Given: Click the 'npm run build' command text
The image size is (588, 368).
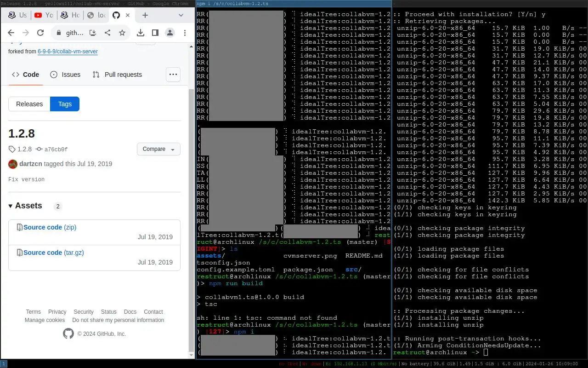Looking at the screenshot, I should [x=236, y=283].
